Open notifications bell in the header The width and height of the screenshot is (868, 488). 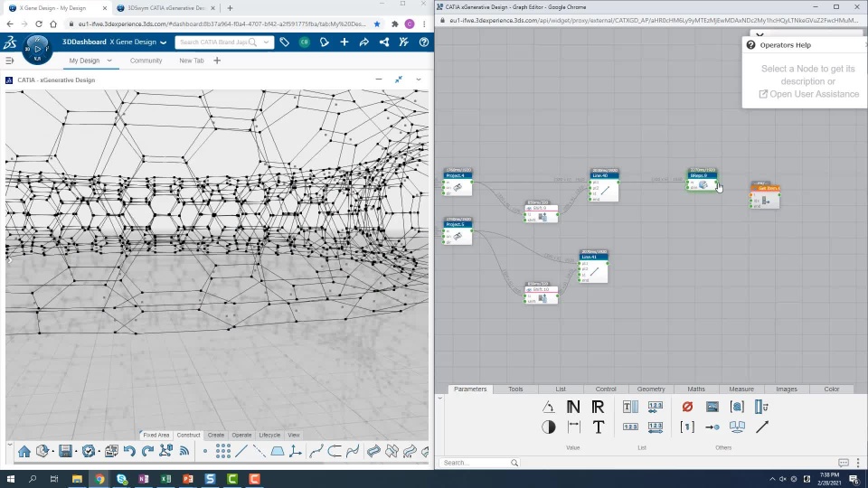[325, 42]
